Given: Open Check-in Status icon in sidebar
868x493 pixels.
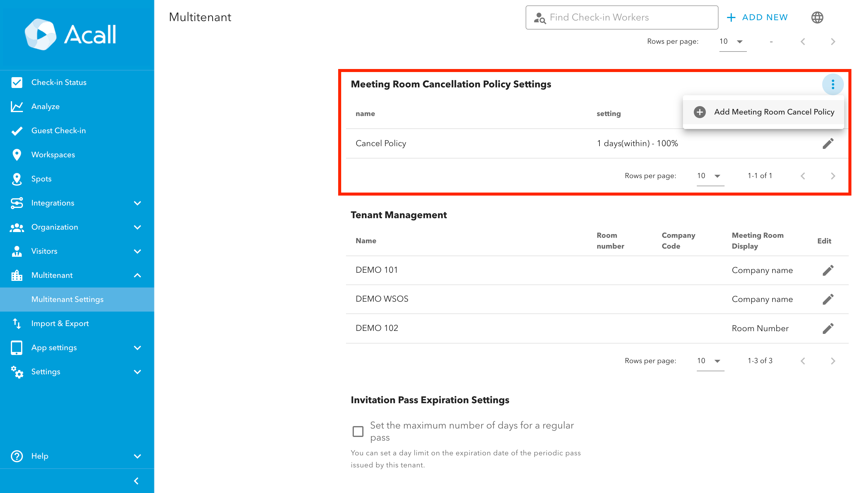Looking at the screenshot, I should coord(17,82).
